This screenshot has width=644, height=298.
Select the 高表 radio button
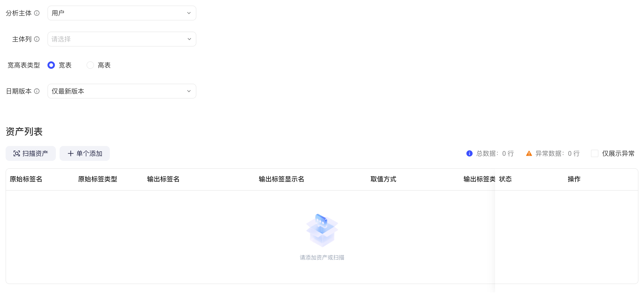(90, 65)
